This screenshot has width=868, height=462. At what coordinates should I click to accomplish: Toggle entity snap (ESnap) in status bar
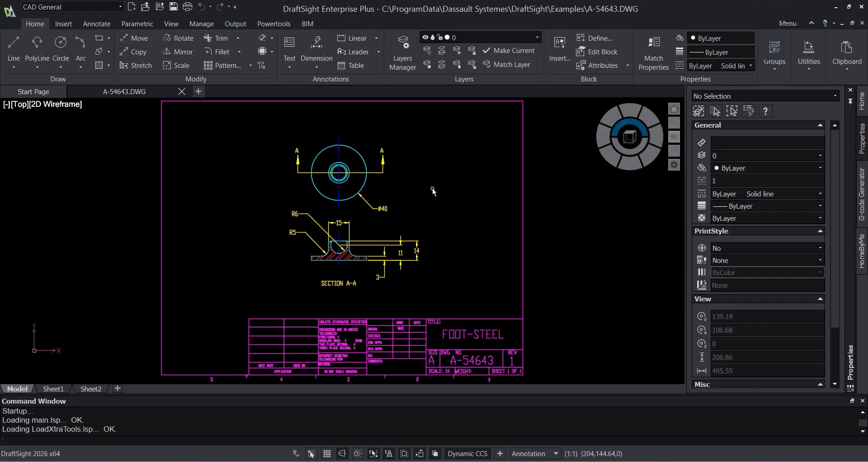373,453
